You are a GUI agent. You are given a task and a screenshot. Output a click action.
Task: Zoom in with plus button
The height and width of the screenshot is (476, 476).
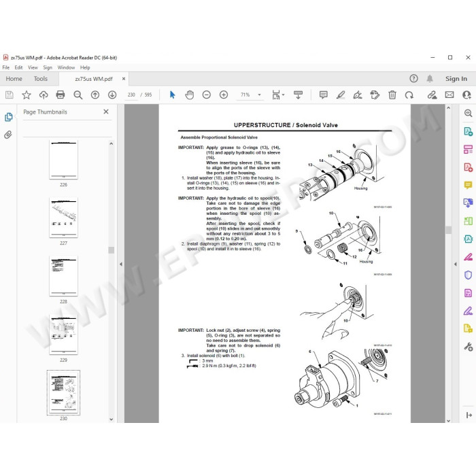click(224, 95)
